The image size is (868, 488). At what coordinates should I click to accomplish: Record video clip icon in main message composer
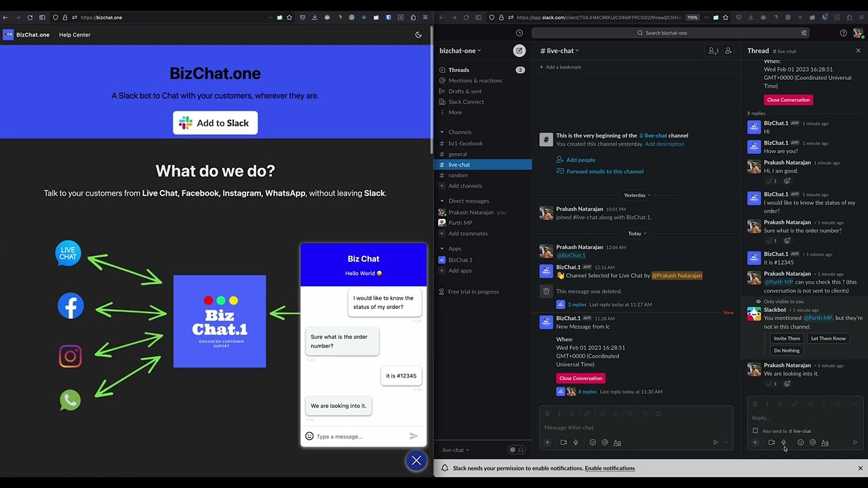tap(564, 443)
